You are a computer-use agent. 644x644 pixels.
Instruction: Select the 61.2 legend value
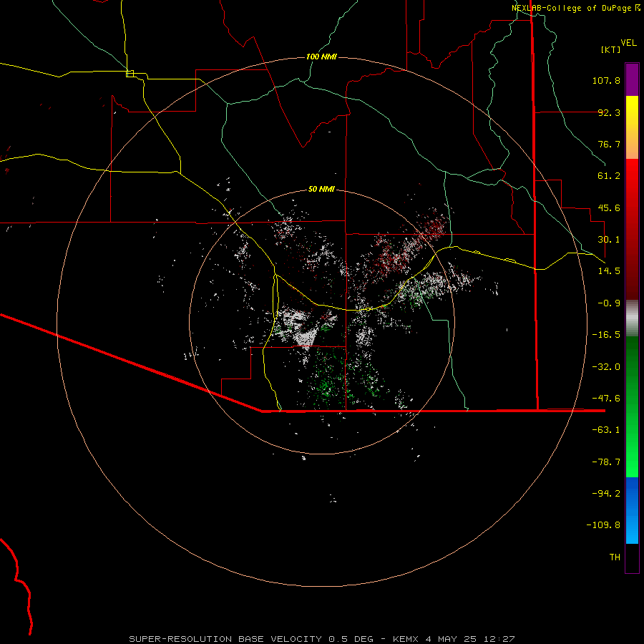pyautogui.click(x=609, y=176)
